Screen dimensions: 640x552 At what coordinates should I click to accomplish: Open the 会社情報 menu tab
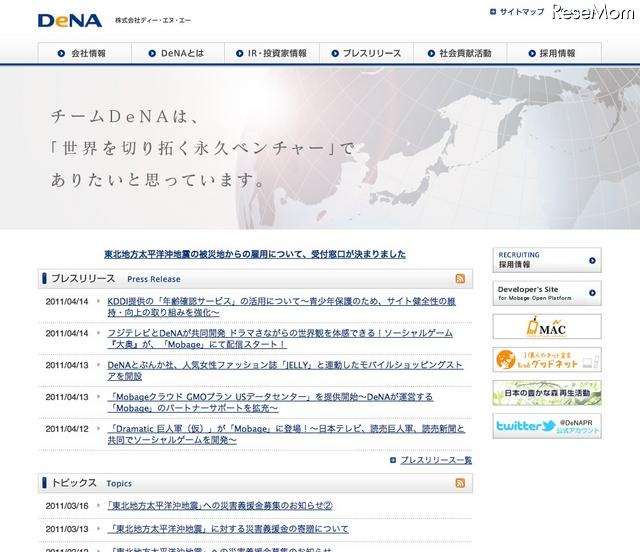click(84, 53)
